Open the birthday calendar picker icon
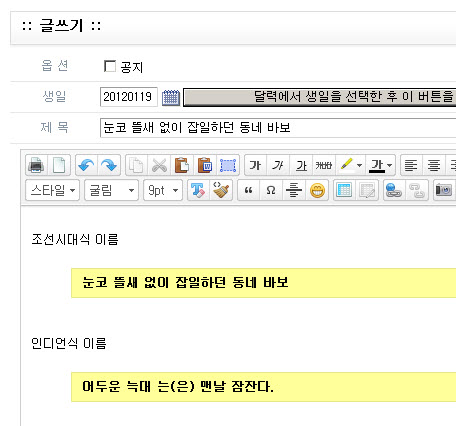This screenshot has width=456, height=426. click(171, 98)
